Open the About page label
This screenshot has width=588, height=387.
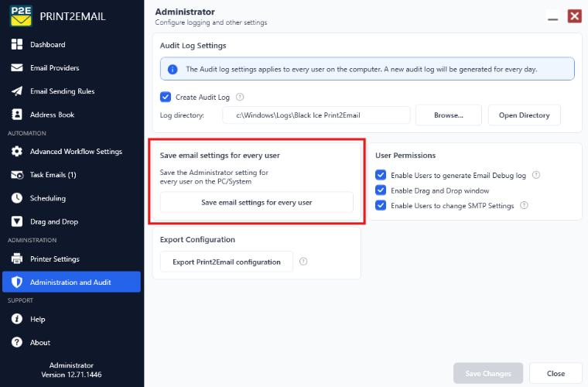tap(40, 343)
